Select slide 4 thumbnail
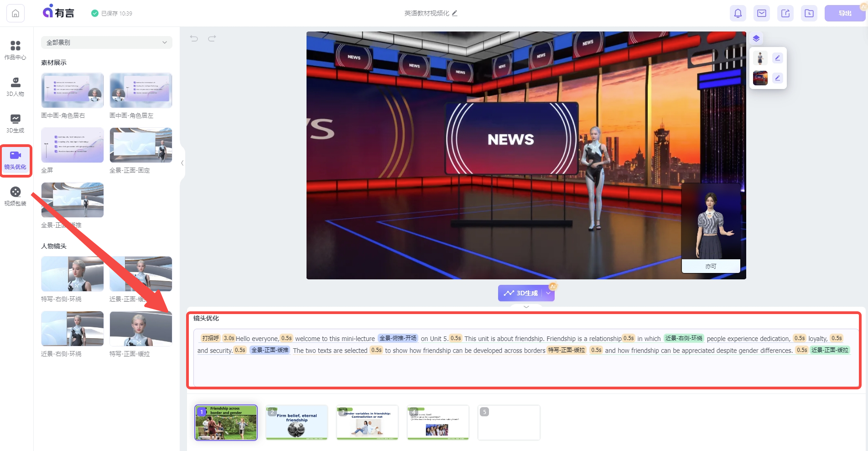868x451 pixels. [438, 423]
